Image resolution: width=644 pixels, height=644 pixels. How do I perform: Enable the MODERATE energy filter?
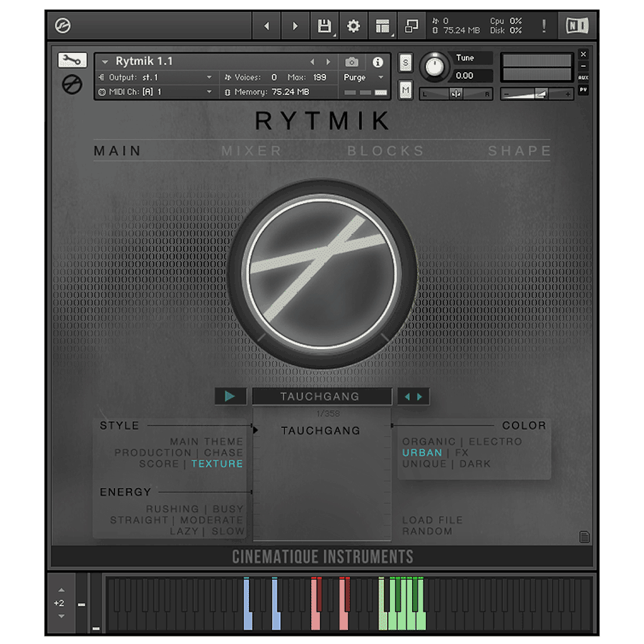pyautogui.click(x=212, y=520)
